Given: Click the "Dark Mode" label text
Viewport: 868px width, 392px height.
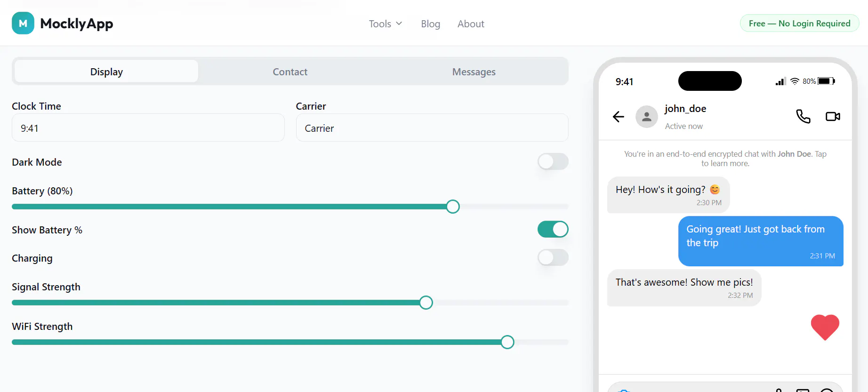Looking at the screenshot, I should click(37, 162).
